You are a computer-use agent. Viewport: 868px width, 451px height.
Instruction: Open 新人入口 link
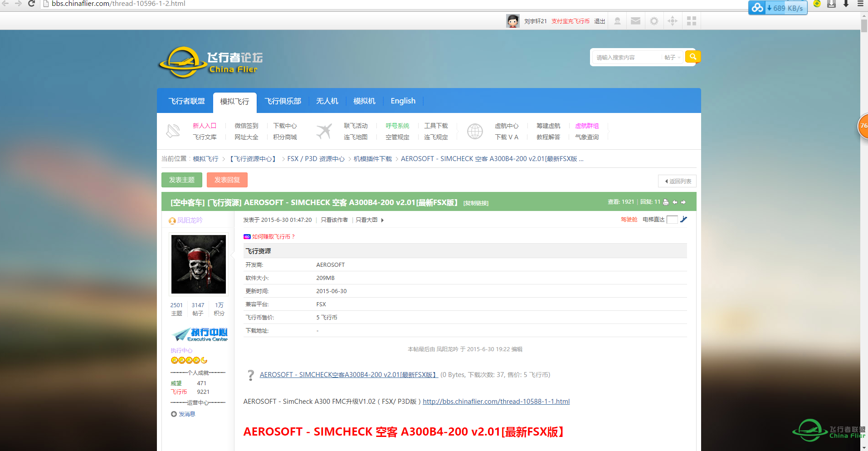point(205,126)
